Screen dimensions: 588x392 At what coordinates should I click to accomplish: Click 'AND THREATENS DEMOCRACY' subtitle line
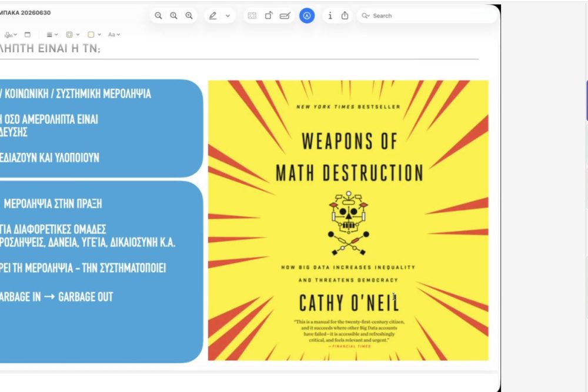coord(348,280)
